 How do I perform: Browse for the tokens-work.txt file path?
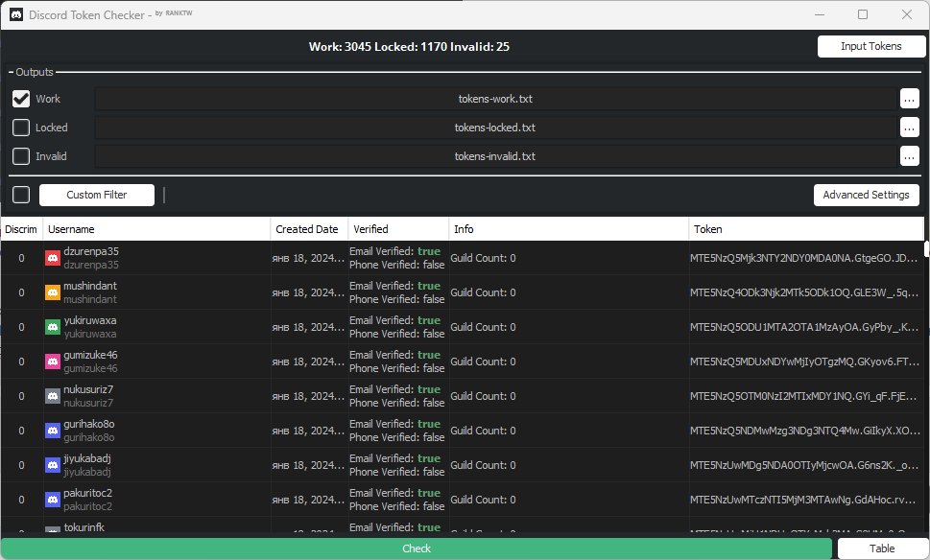(909, 99)
